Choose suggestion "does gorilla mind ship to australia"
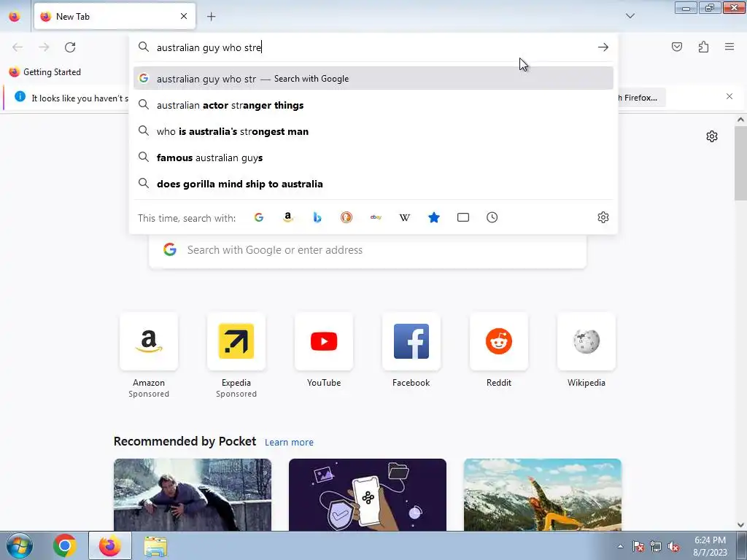This screenshot has height=560, width=747. click(x=373, y=183)
